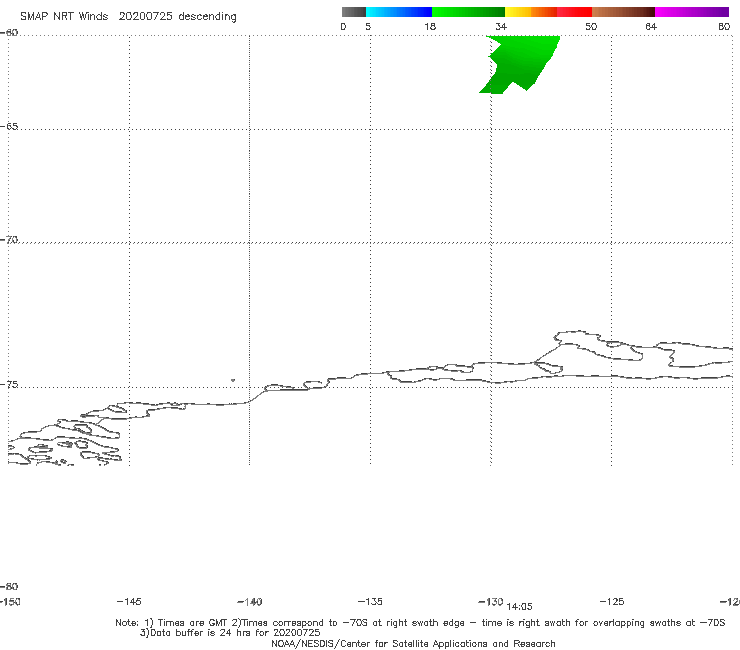Click the color bar label '64'

pyautogui.click(x=651, y=26)
